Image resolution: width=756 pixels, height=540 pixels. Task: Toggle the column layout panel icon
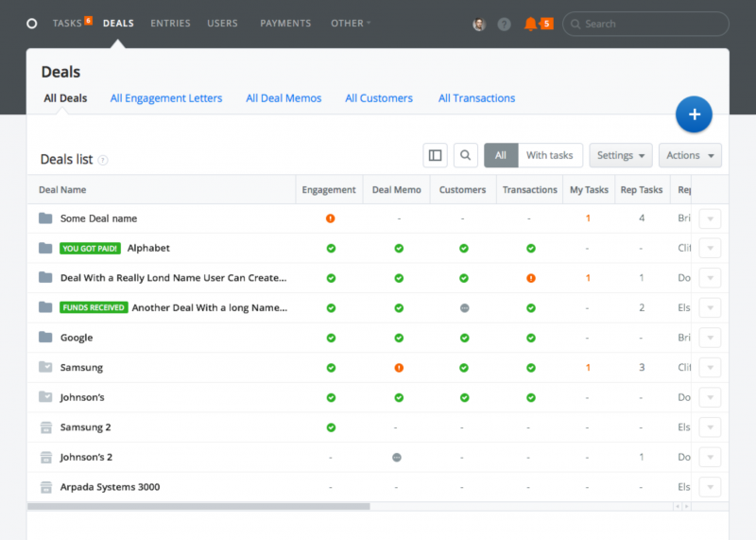(x=435, y=155)
